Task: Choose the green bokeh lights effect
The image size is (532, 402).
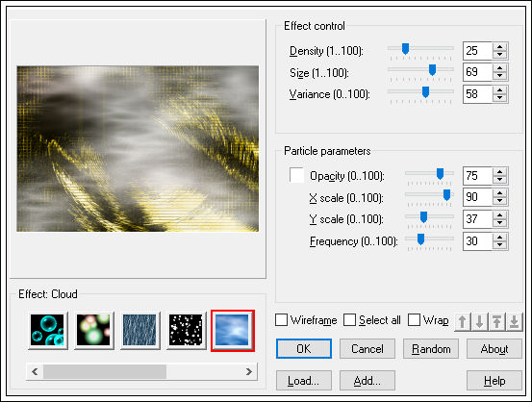Action: [x=93, y=330]
